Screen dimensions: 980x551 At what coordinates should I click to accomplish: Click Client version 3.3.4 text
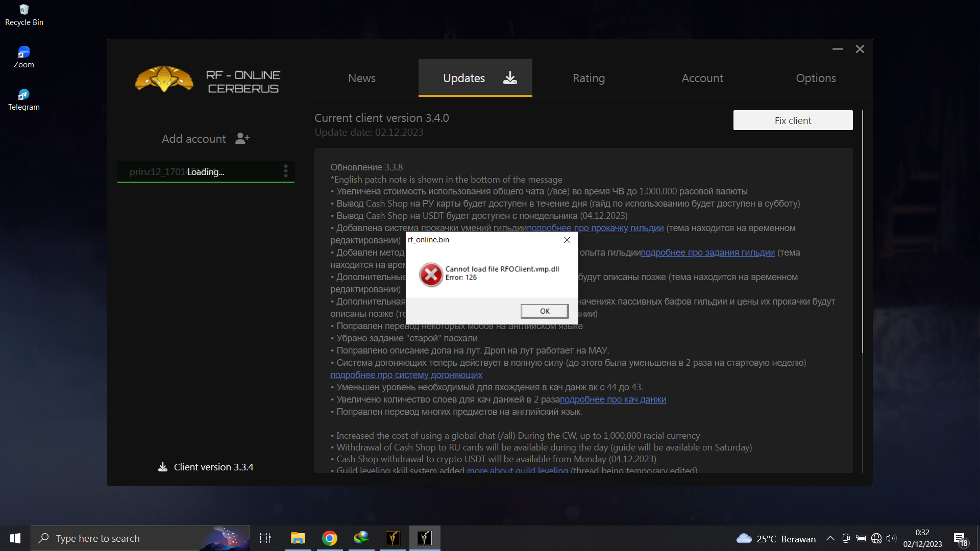click(x=213, y=467)
